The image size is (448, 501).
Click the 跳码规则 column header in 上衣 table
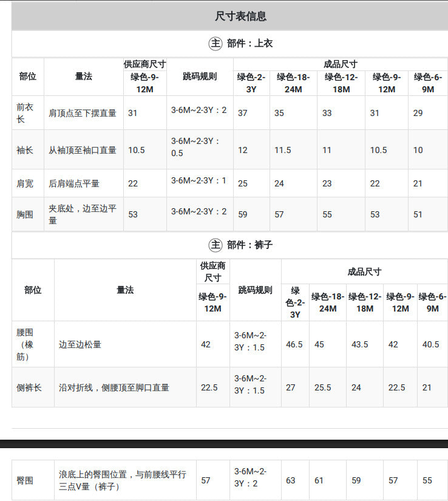[x=200, y=77]
